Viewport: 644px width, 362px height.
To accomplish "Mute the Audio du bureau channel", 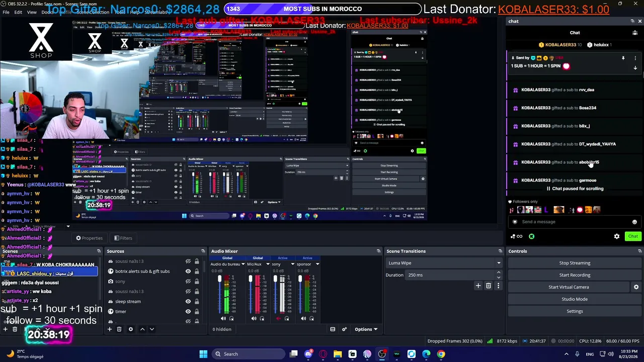I will [223, 318].
